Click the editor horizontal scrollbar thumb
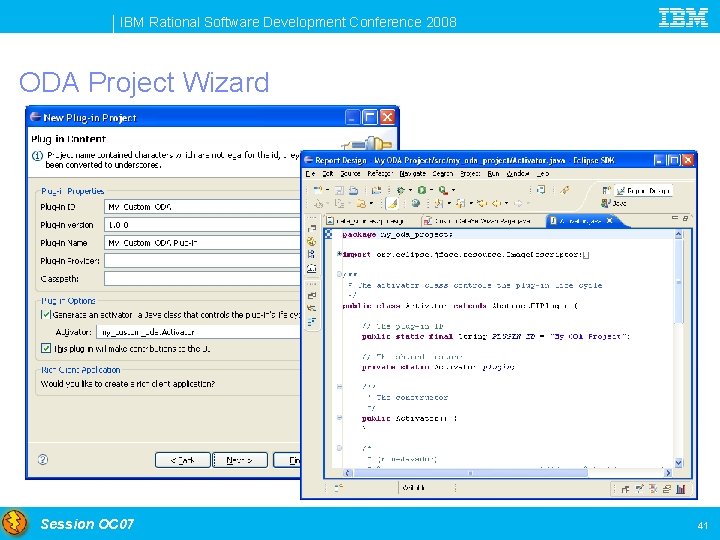720x540 pixels. (470, 472)
